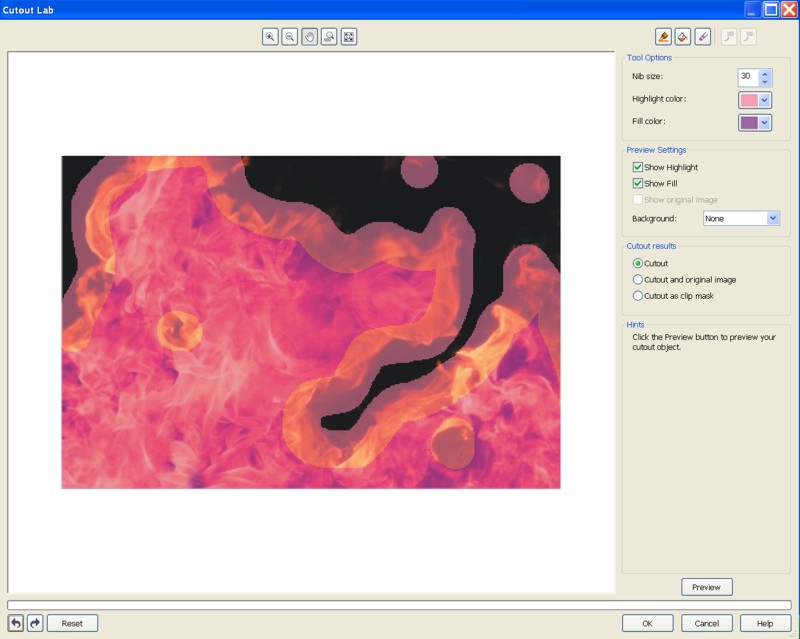
Task: Click the progress bar above Reset
Action: [399, 605]
